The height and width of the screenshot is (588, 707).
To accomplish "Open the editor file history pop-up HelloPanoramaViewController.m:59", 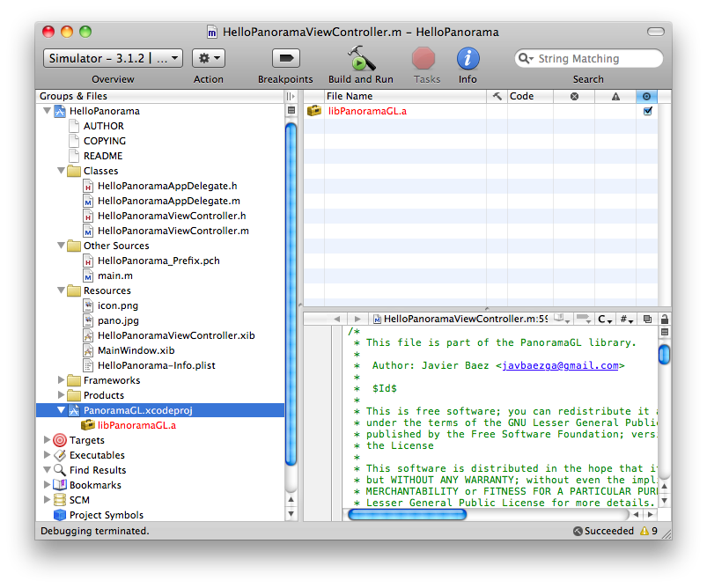I will pyautogui.click(x=460, y=319).
